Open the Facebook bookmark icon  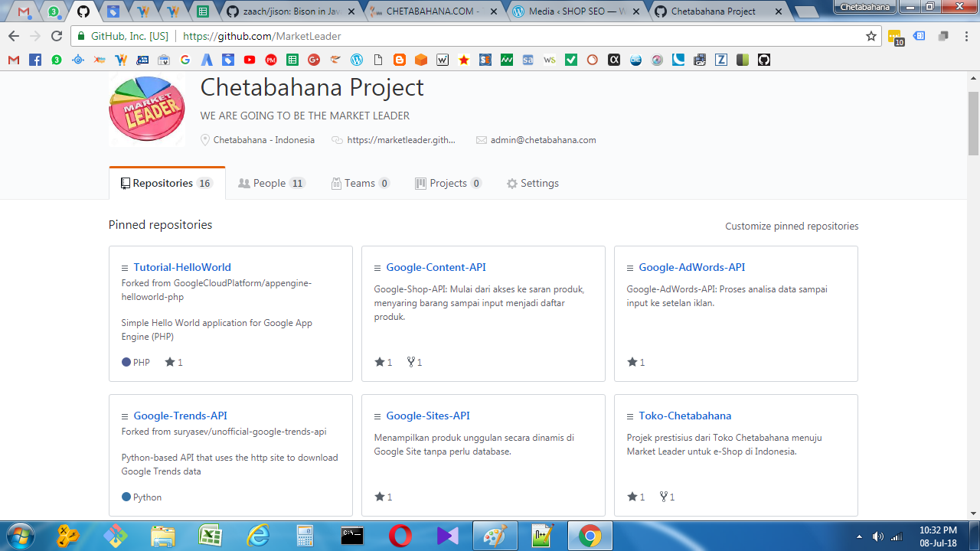coord(35,60)
